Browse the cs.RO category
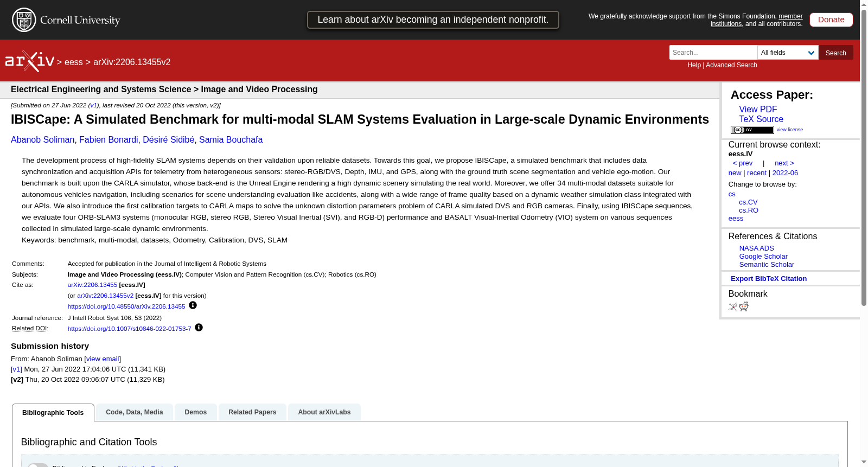 click(749, 210)
